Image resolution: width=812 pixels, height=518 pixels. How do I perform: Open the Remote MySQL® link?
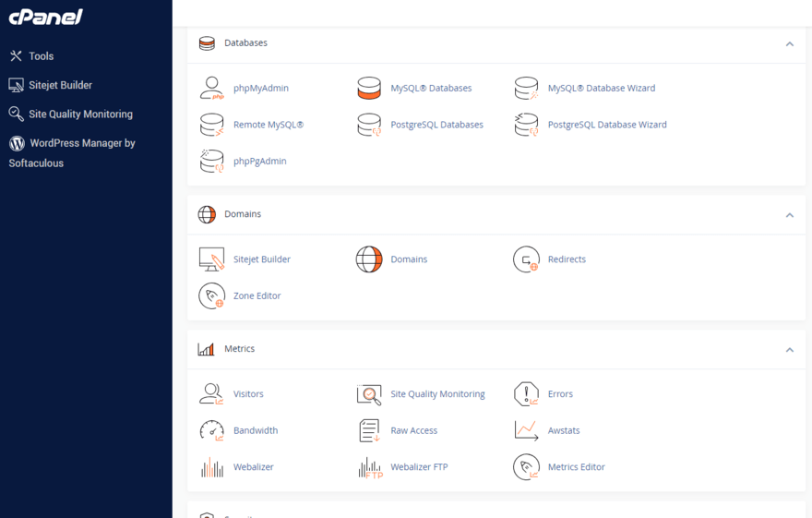(269, 125)
